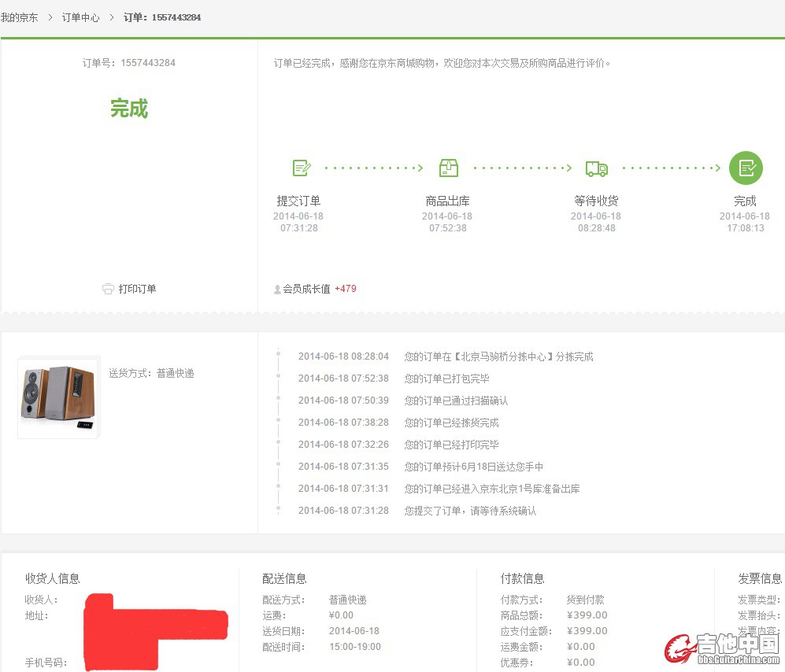Click the 应支付金额 value ¥399.00
Screen dimensions: 785x672
pyautogui.click(x=587, y=631)
